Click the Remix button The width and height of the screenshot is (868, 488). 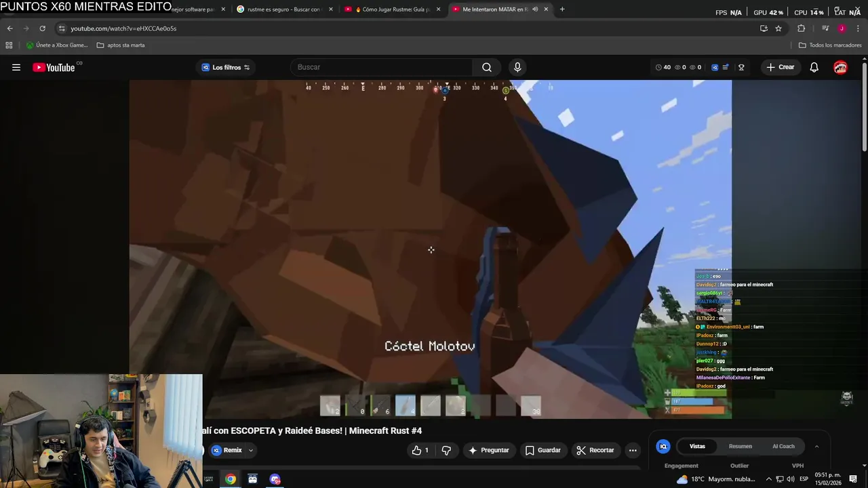click(x=226, y=450)
